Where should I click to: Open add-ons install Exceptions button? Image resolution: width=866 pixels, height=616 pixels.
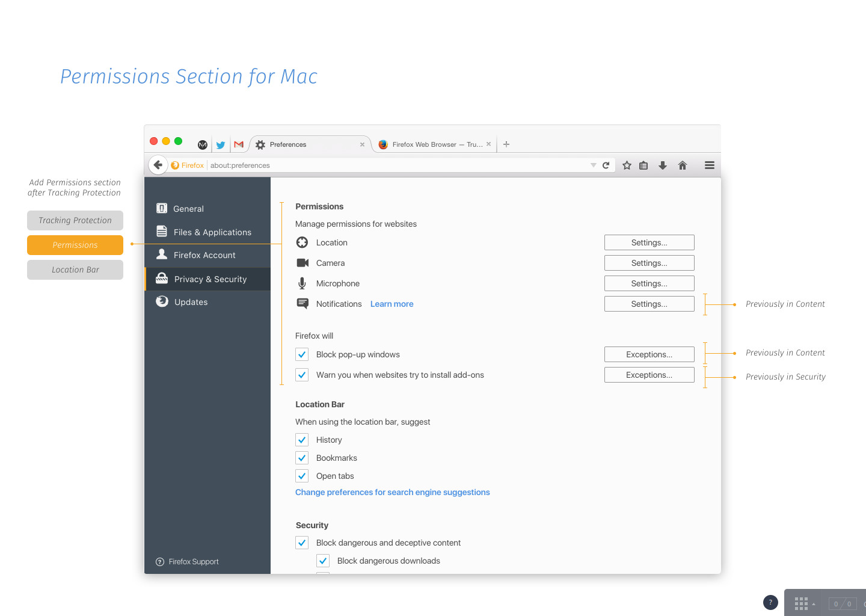(649, 375)
